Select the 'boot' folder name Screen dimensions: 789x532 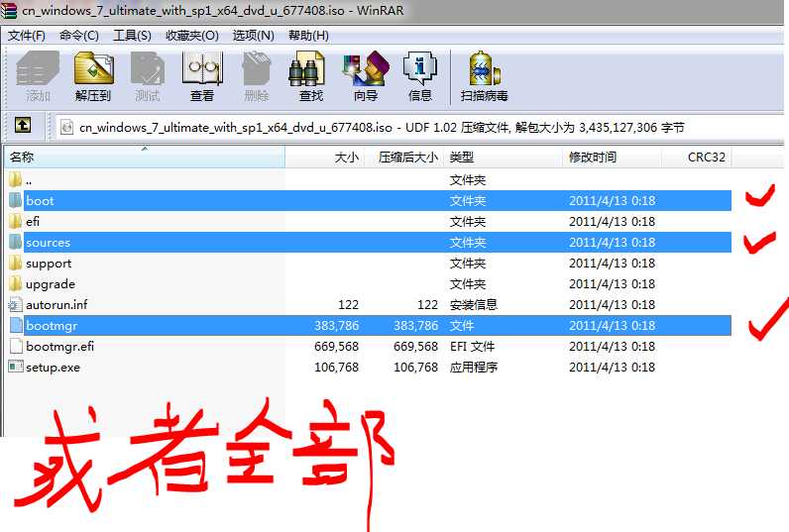click(x=40, y=201)
